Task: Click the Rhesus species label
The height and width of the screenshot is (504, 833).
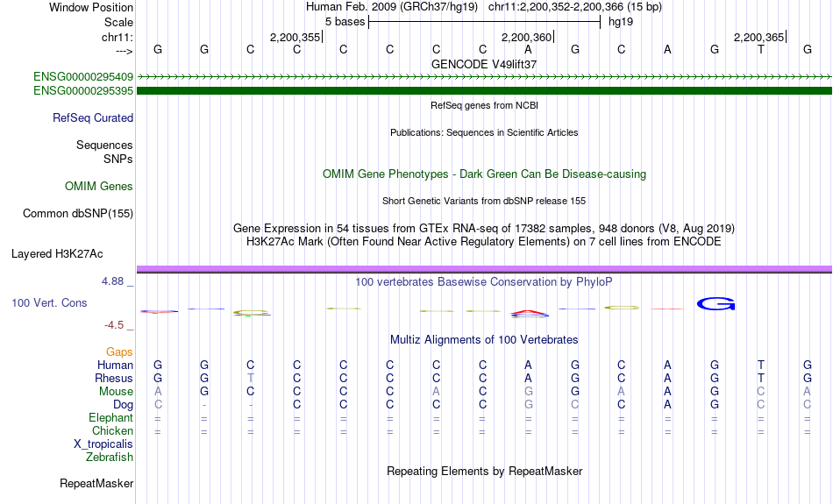Action: point(114,378)
